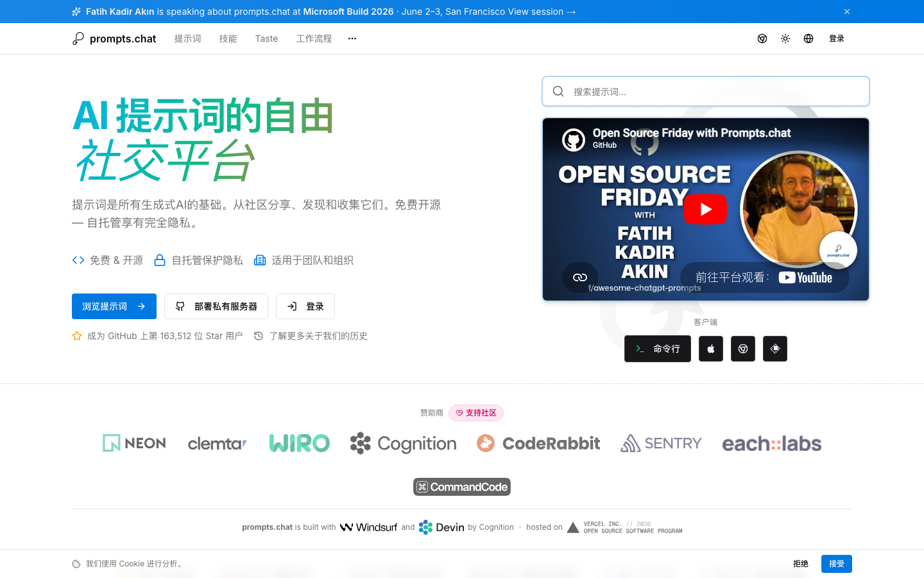The width and height of the screenshot is (924, 578).
Task: Open the Cognition sponsor logo
Action: [404, 443]
